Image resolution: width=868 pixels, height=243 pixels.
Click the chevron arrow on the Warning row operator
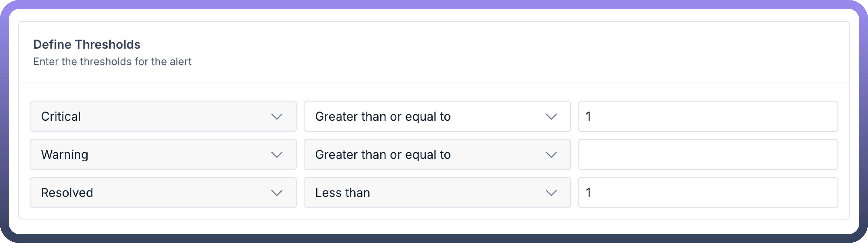click(x=551, y=155)
